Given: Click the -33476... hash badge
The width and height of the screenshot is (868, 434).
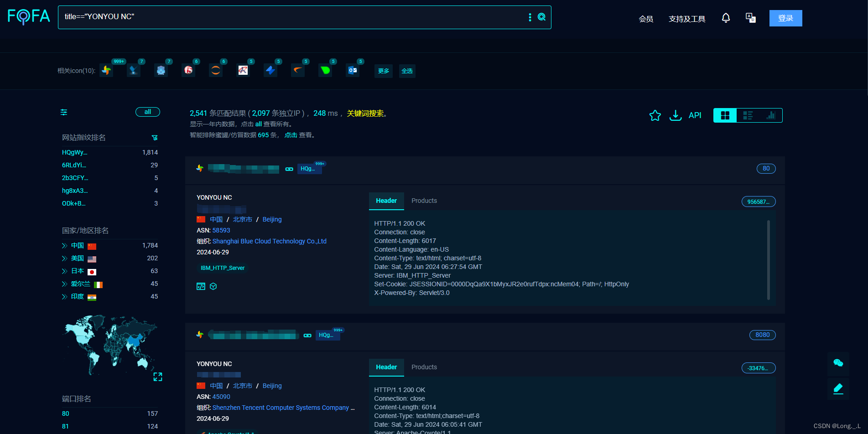Looking at the screenshot, I should click(759, 368).
